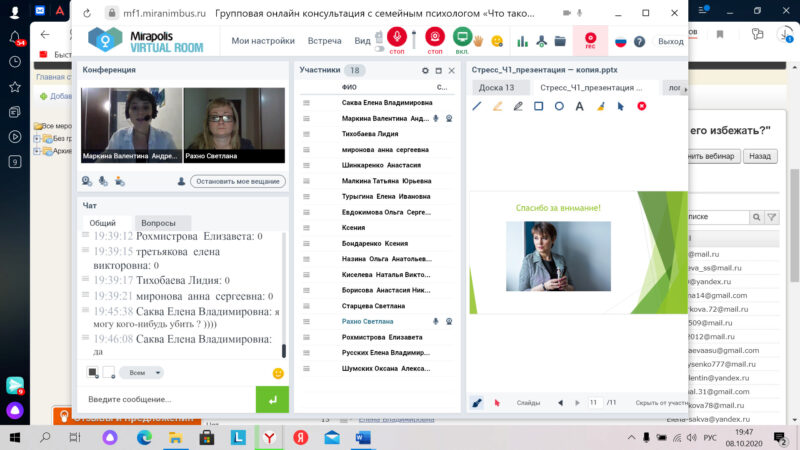Toggle the small switch under Вид menu
This screenshot has height=450, width=800.
coord(379,49)
